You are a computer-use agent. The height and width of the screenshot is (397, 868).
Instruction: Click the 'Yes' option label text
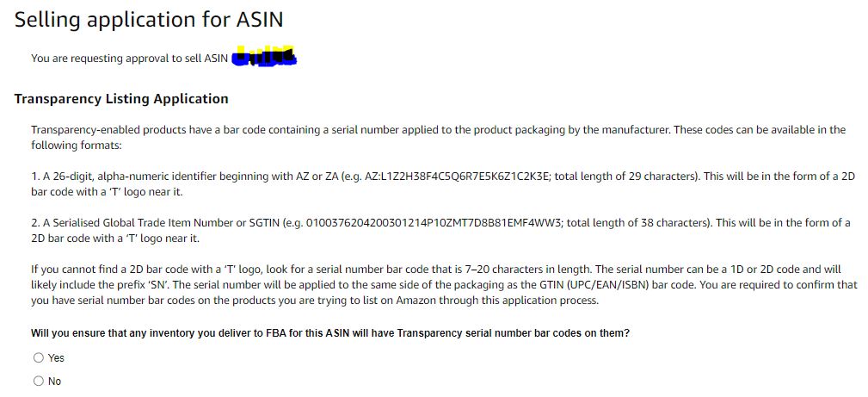(x=56, y=358)
